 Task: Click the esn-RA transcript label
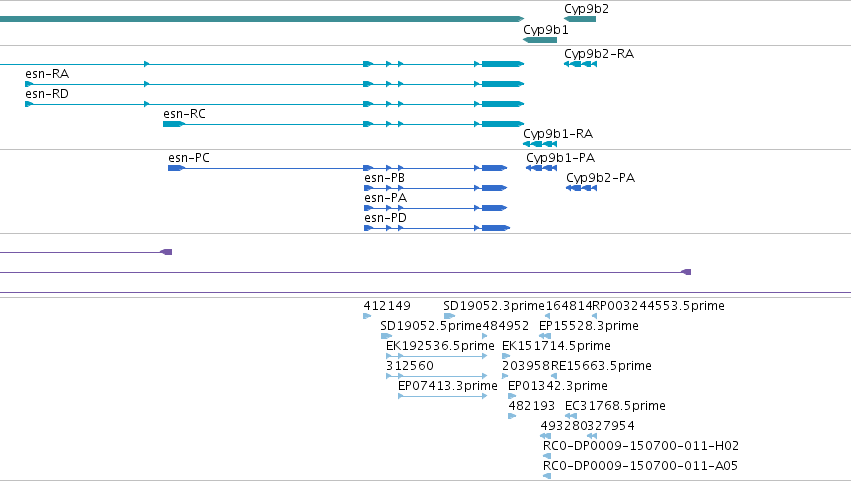[47, 74]
